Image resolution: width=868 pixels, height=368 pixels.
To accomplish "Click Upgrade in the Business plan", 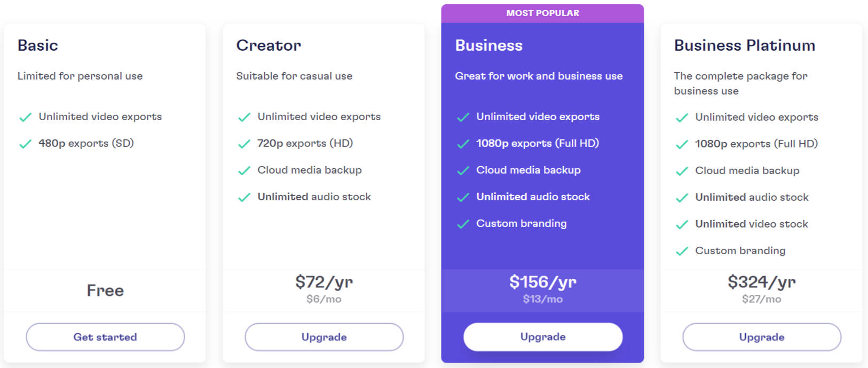I will click(x=543, y=337).
